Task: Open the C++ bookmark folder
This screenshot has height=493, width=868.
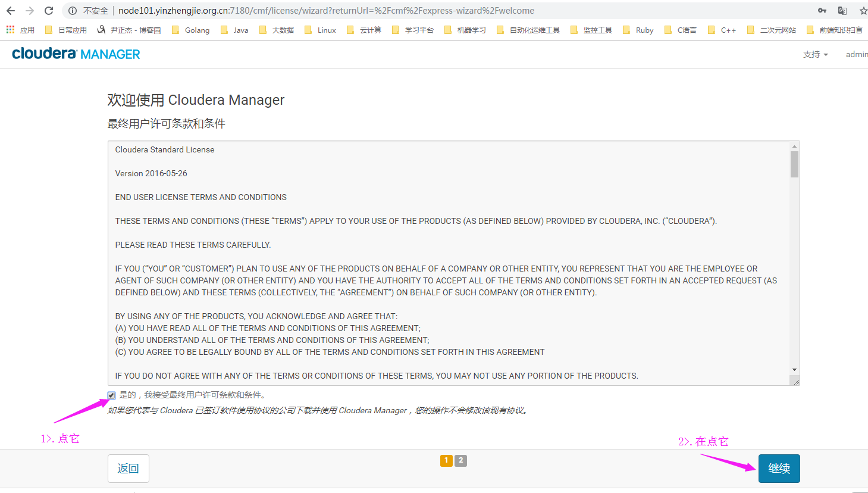Action: pyautogui.click(x=722, y=30)
